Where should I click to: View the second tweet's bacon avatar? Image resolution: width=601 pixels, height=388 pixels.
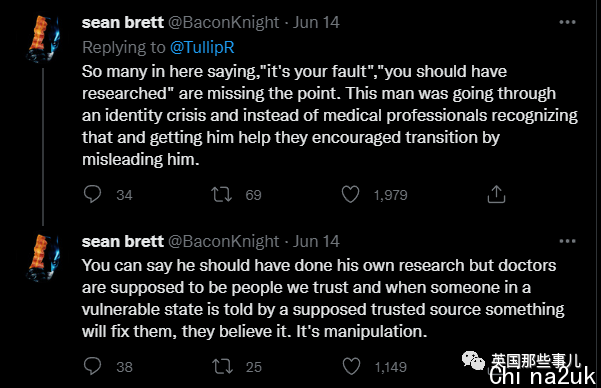[43, 258]
